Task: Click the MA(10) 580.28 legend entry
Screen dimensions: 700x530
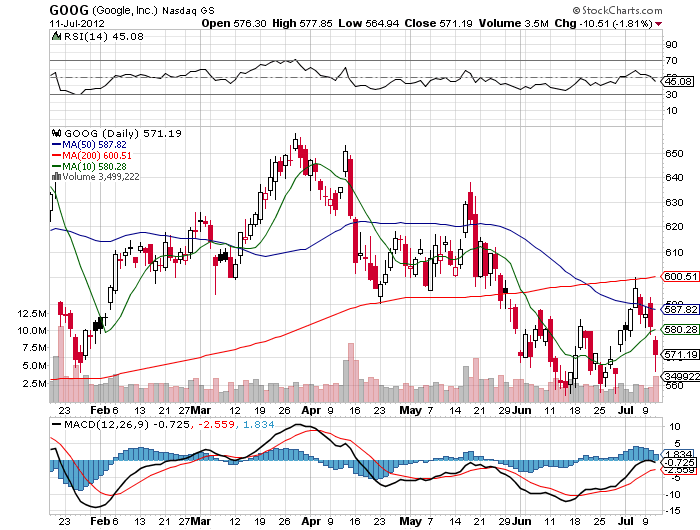Action: pos(89,167)
